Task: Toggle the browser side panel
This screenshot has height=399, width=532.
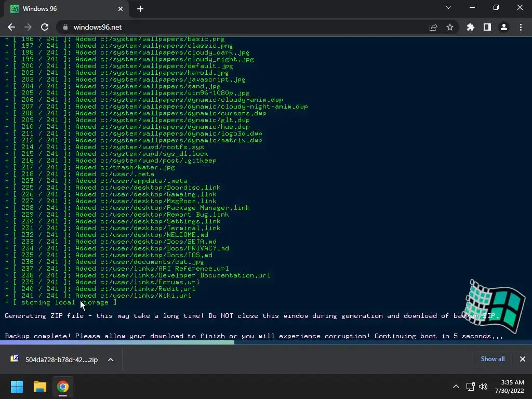Action: (x=487, y=27)
